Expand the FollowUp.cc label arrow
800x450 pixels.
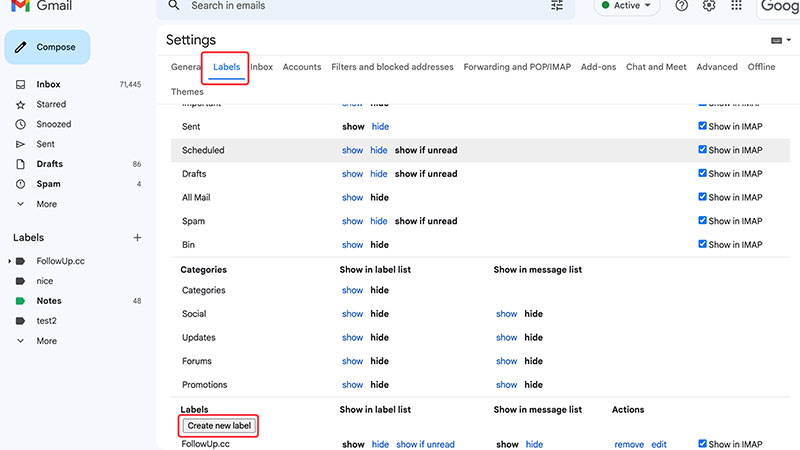(9, 261)
